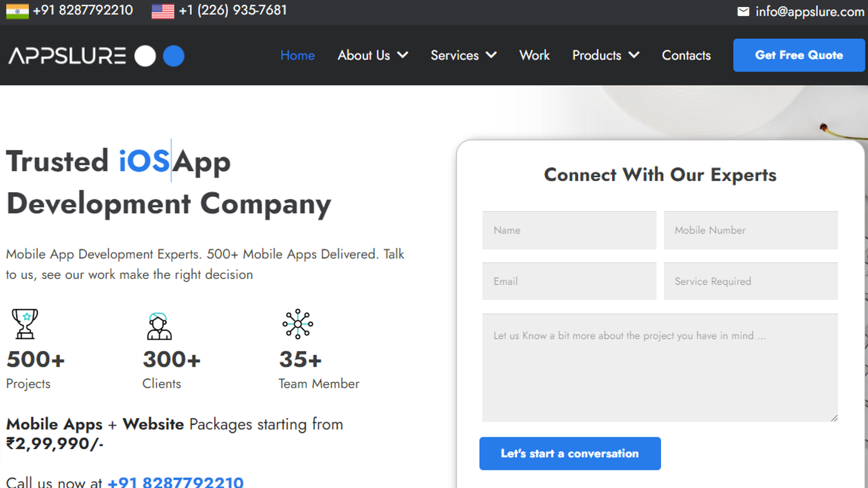The height and width of the screenshot is (488, 868).
Task: Click the client person icon above 300+
Action: (159, 326)
